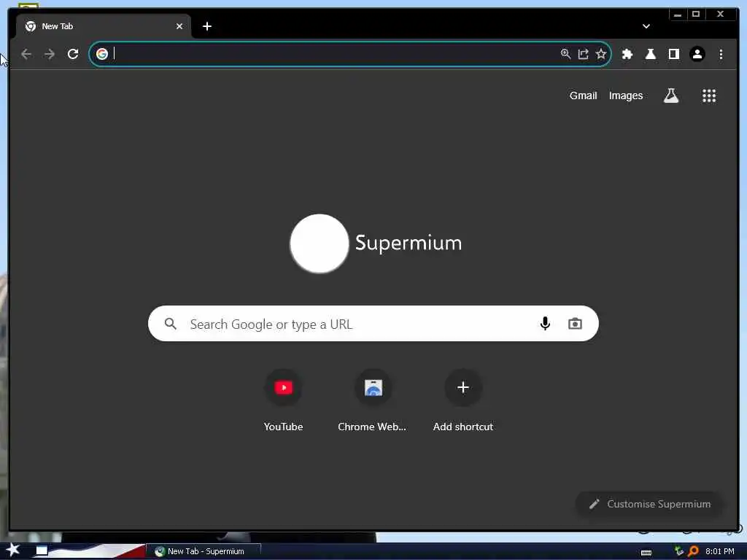This screenshot has height=560, width=747.
Task: Select the New Tab tab
Action: click(x=103, y=26)
